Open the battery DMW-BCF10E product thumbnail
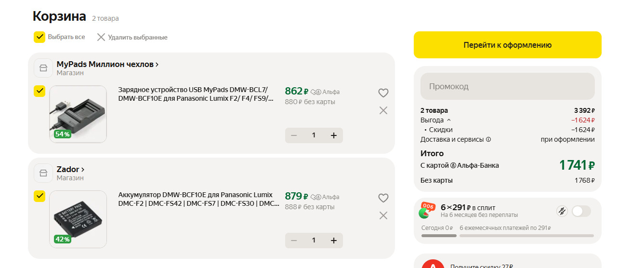The image size is (644, 268). coord(78,219)
